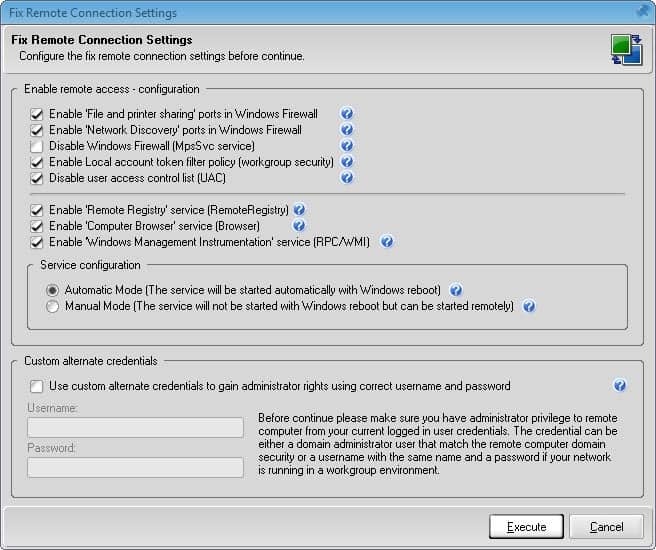656x550 pixels.
Task: Enable use custom alternate credentials checkbox
Action: click(37, 386)
